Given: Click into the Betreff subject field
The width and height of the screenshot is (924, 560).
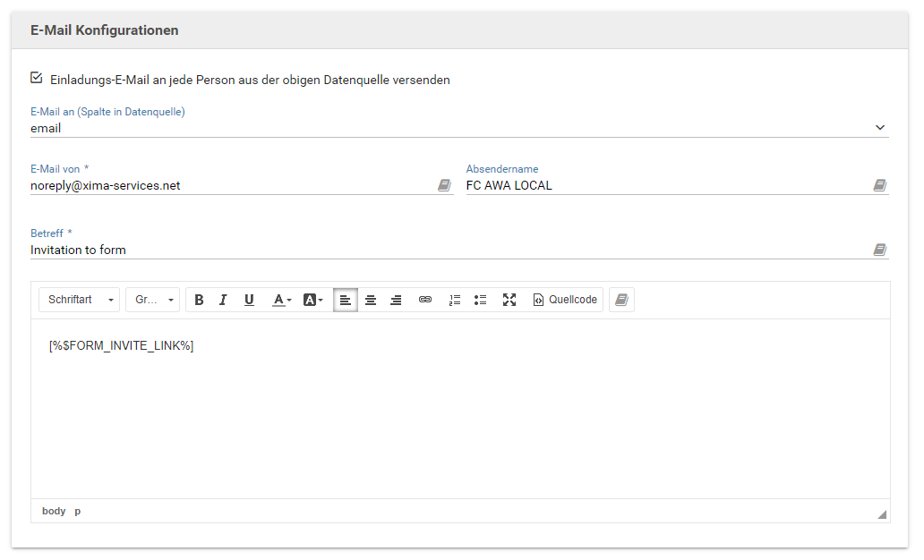Looking at the screenshot, I should point(448,250).
